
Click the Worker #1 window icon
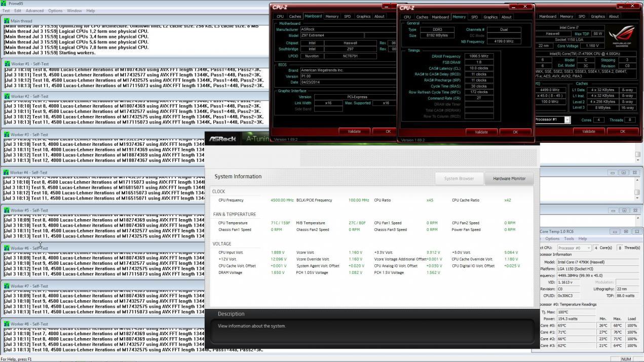coord(7,64)
